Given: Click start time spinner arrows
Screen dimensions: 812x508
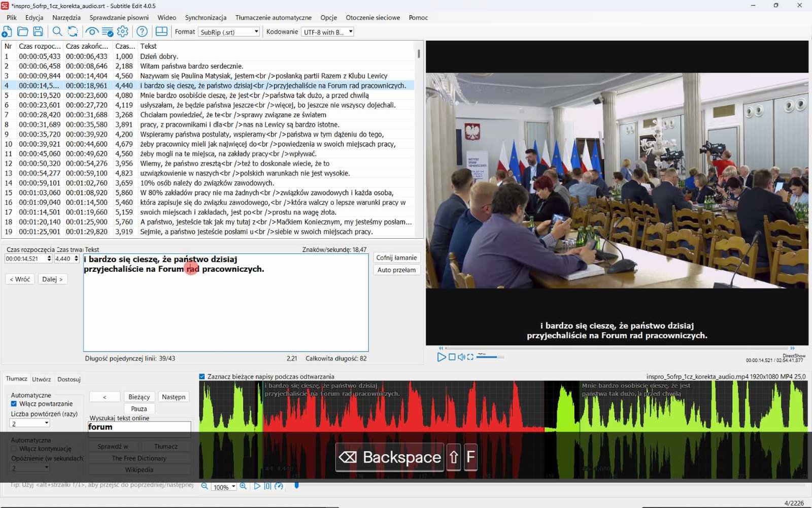Looking at the screenshot, I should pyautogui.click(x=49, y=259).
